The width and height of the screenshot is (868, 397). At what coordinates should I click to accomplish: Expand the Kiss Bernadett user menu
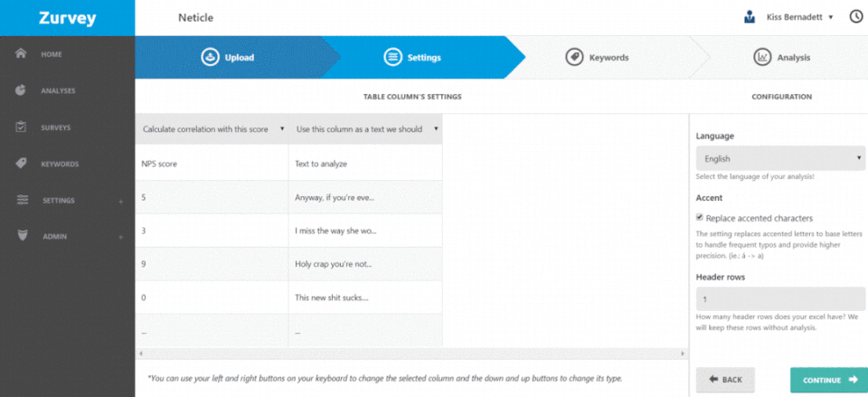(x=799, y=17)
